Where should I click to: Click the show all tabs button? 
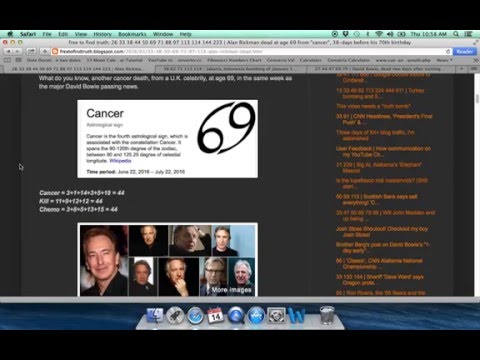tap(473, 69)
